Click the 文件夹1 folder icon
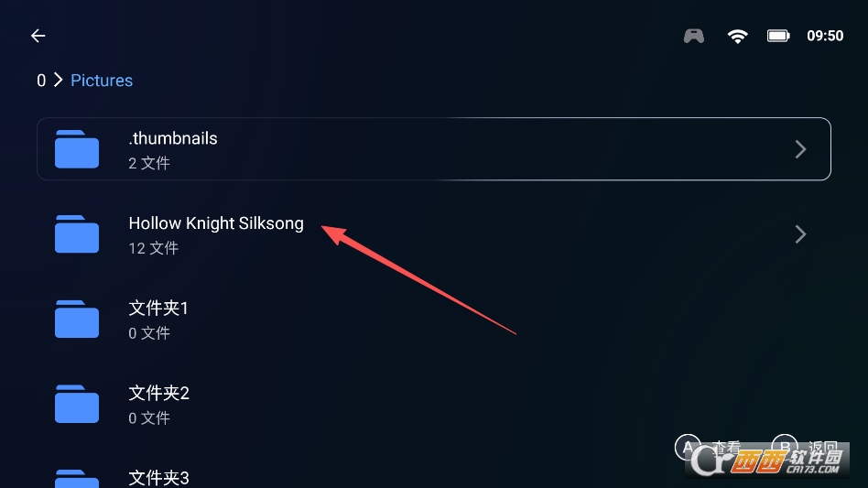This screenshot has height=488, width=868. tap(77, 320)
